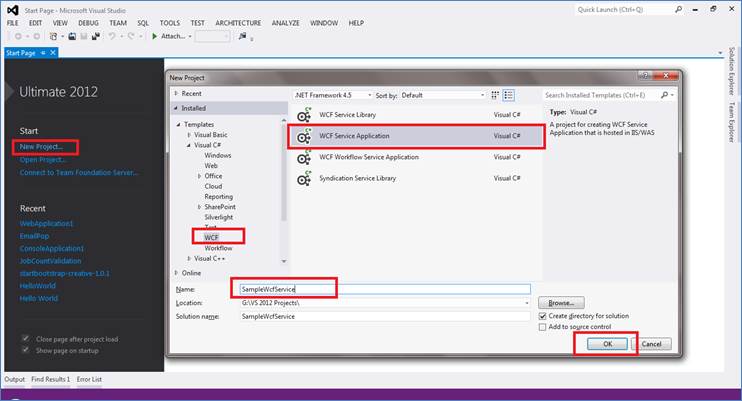The height and width of the screenshot is (401, 742).
Task: Click the Save All toolbar icon
Action: pos(96,36)
